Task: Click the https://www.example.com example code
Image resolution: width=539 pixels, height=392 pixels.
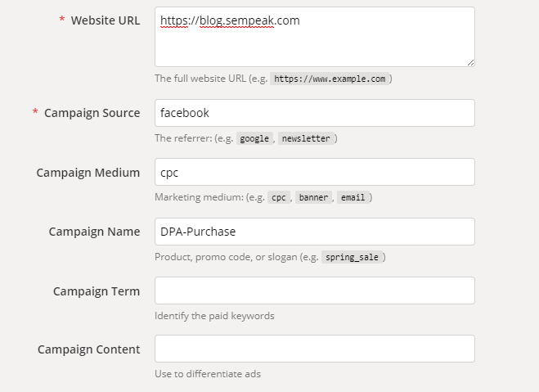Action: click(330, 79)
